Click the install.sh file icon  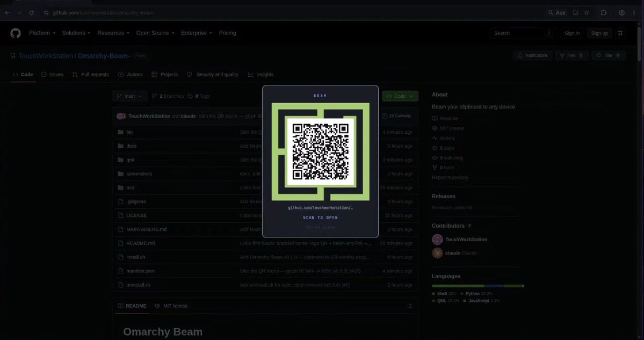pyautogui.click(x=120, y=257)
